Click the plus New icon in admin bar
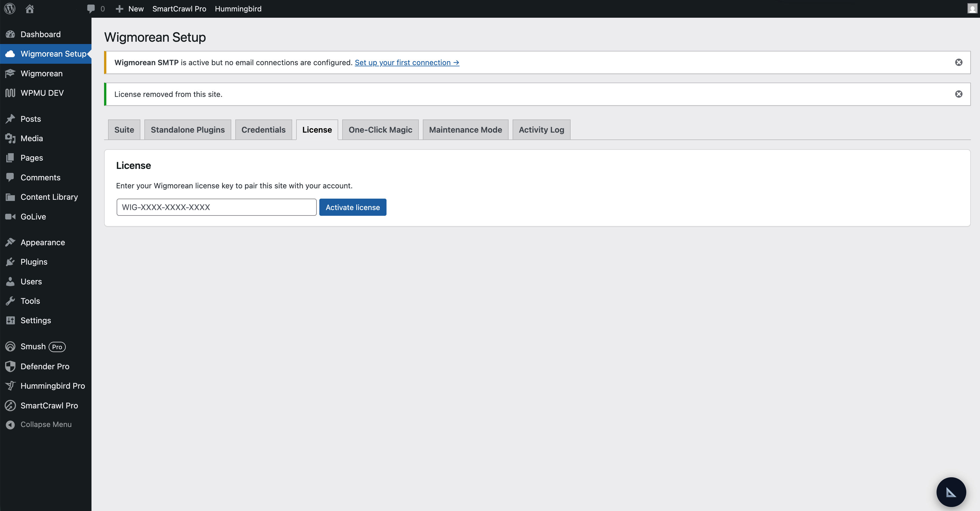 point(119,9)
